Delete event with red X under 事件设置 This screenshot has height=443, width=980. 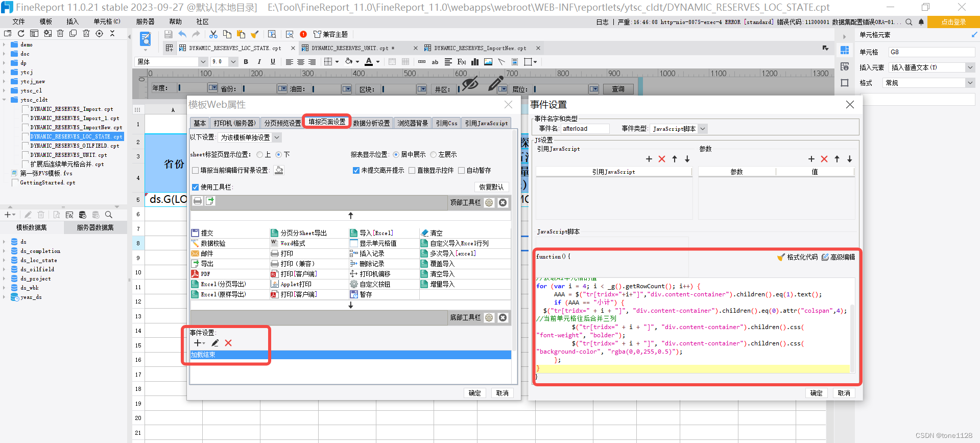(x=228, y=343)
